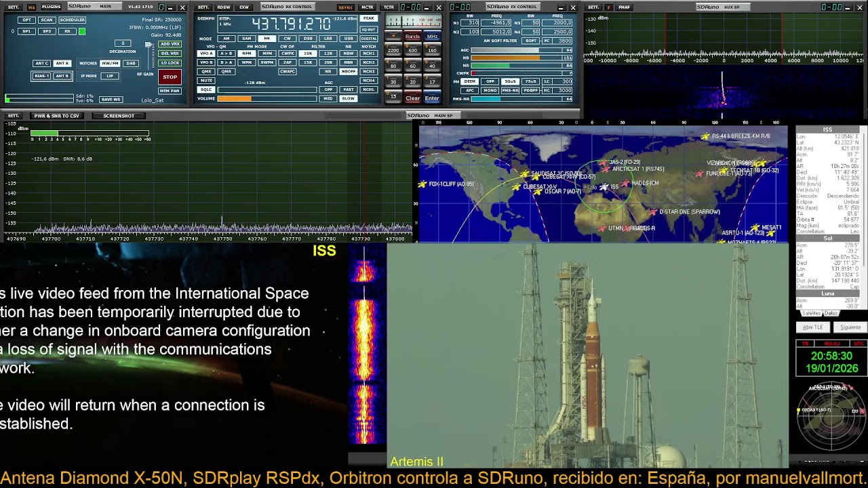
Task: Open RDSW in RX CONTROL window
Action: point(224,7)
